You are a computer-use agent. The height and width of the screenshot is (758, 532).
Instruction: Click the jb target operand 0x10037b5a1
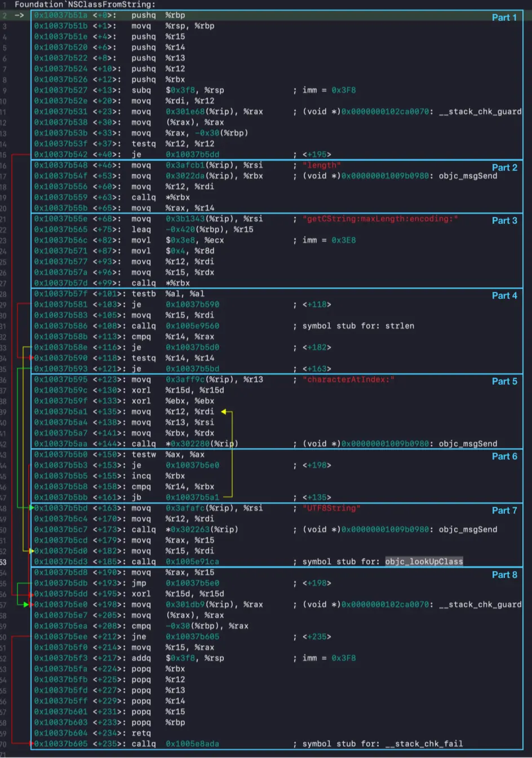point(192,497)
